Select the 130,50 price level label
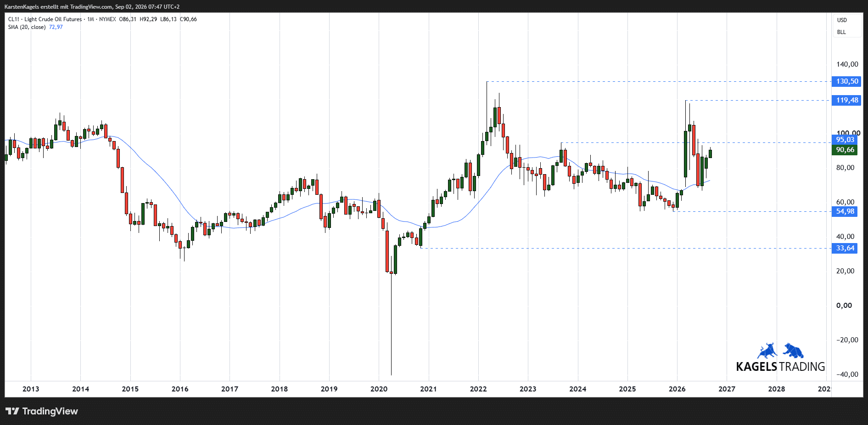Screen dimensions: 868x425 pos(847,81)
